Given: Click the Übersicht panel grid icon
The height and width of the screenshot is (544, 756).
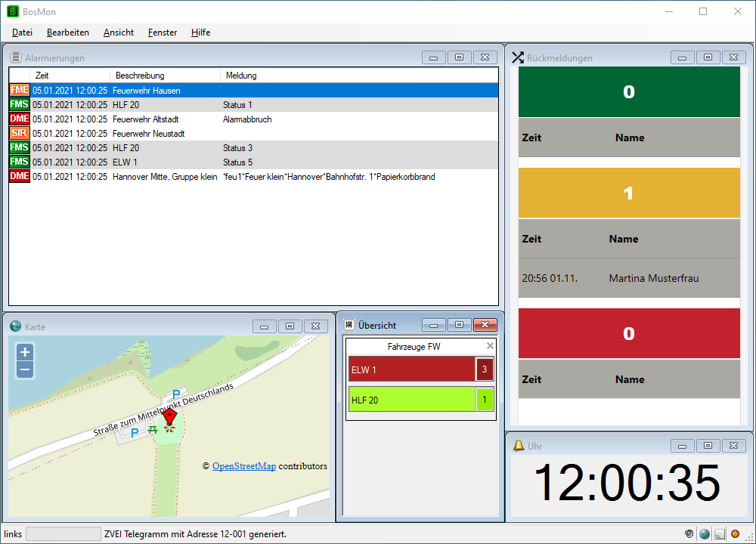Looking at the screenshot, I should pyautogui.click(x=349, y=325).
